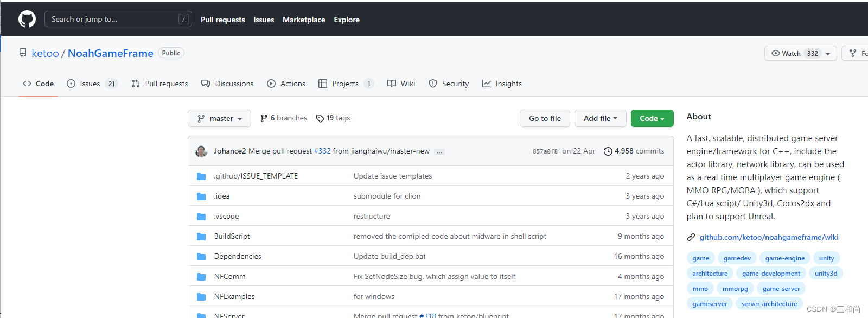Click the NFExamples folder icon
The width and height of the screenshot is (868, 318).
pos(201,297)
